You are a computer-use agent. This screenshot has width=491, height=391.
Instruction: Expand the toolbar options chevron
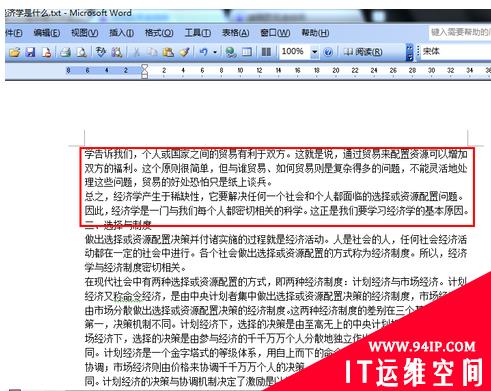coord(409,53)
